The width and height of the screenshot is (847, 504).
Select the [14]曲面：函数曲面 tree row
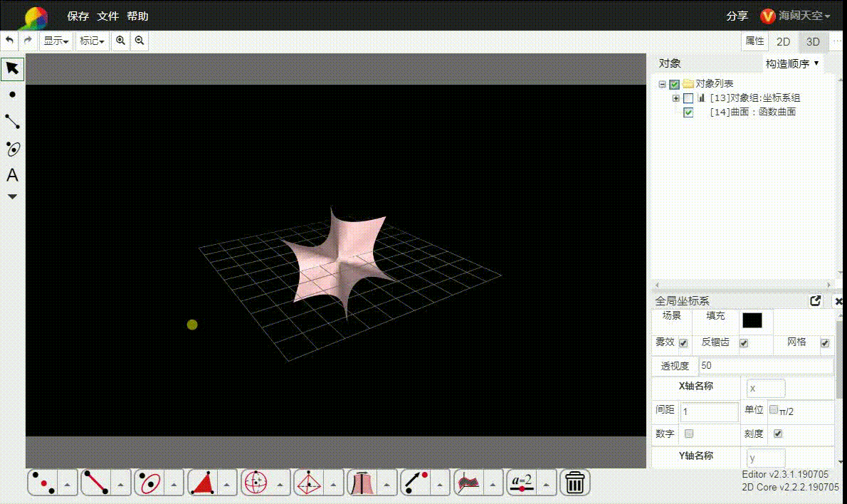pos(752,112)
